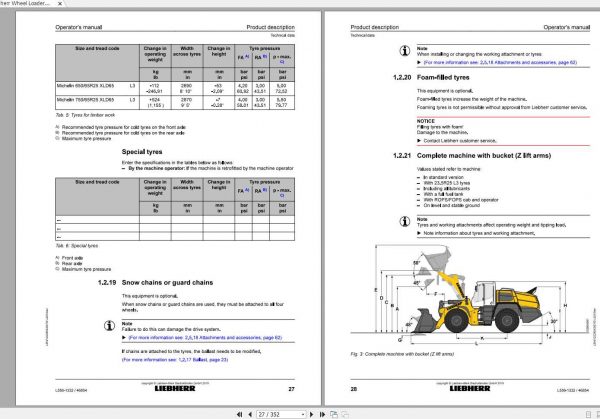Click the Michelin 750/65R25 XLD65 table row

175,103
